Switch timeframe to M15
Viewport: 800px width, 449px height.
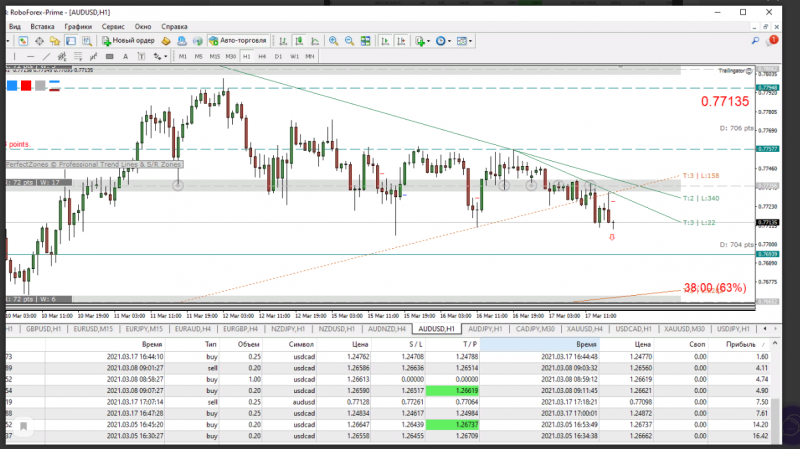[215, 57]
